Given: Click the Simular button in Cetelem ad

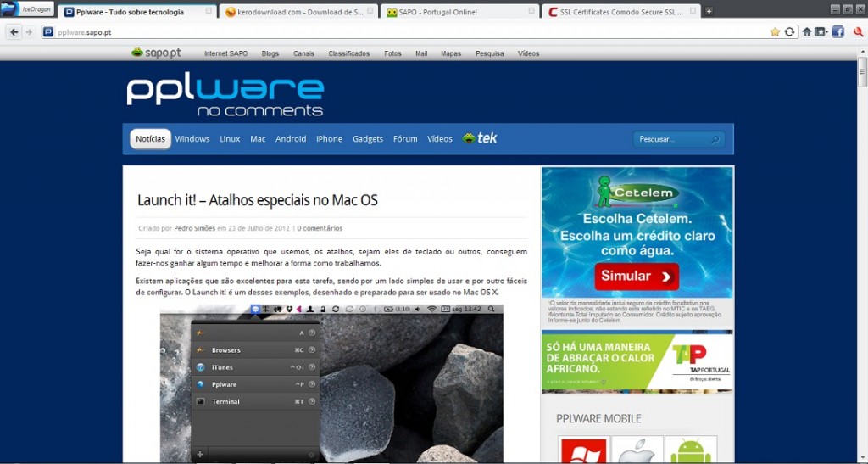Looking at the screenshot, I should (x=637, y=277).
